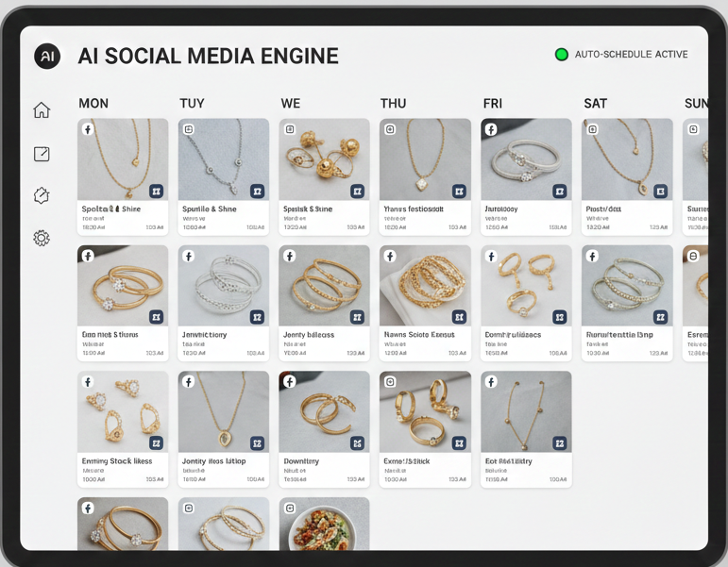728x567 pixels.
Task: Click Instagram icon on "Exme!J5ttick" card
Action: [x=390, y=381]
